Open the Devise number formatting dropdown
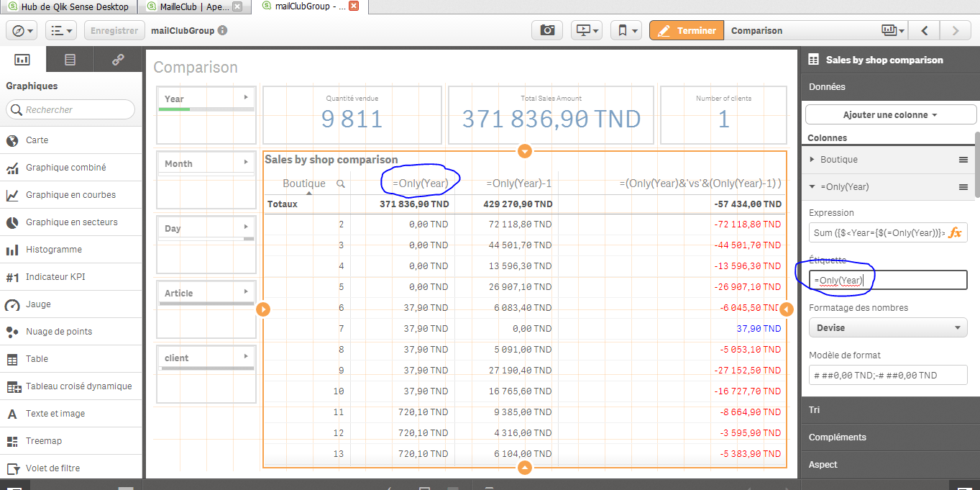This screenshot has height=490, width=980. point(887,327)
